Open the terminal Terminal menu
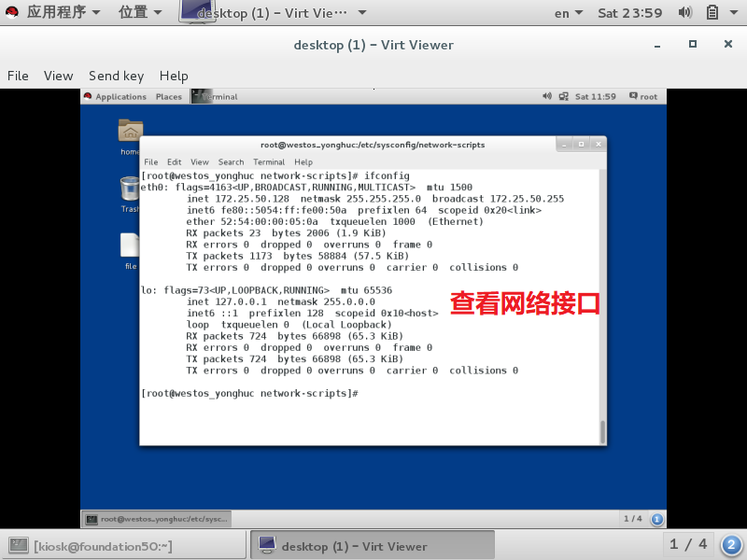The height and width of the screenshot is (560, 747). tap(269, 161)
